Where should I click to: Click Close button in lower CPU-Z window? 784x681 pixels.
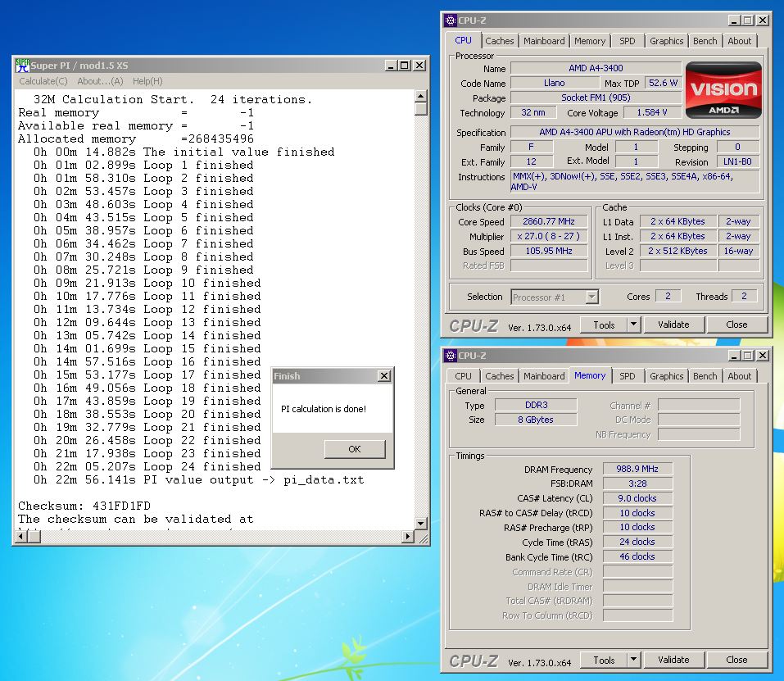pyautogui.click(x=736, y=660)
